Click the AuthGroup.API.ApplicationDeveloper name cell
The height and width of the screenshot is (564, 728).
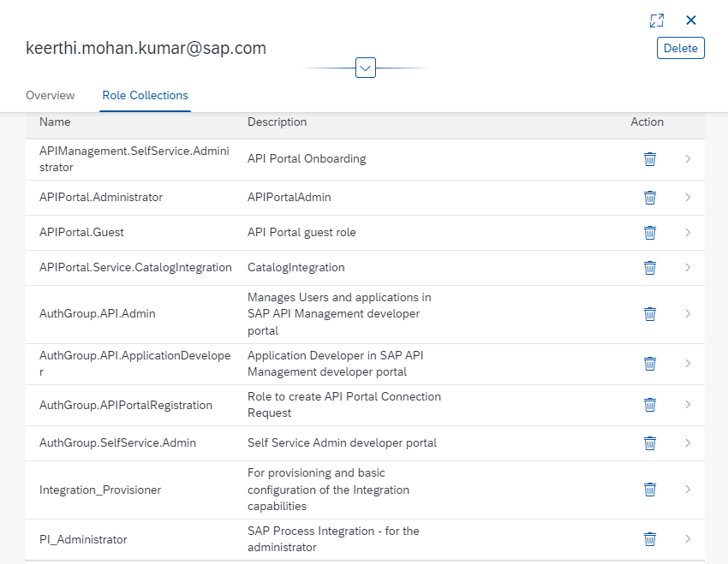coord(135,364)
